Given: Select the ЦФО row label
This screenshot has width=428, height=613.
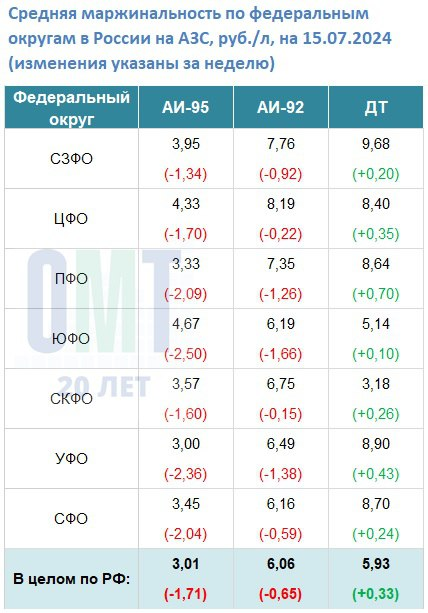Looking at the screenshot, I should [72, 219].
